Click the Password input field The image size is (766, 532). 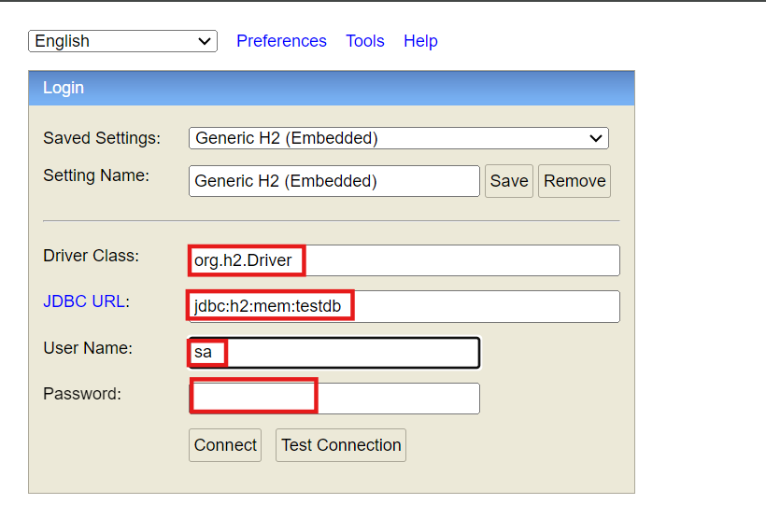click(x=334, y=399)
